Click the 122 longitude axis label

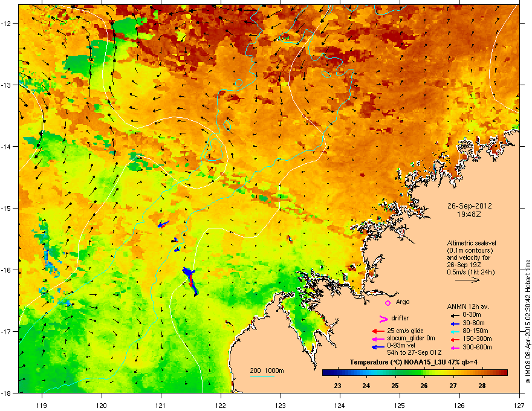[x=221, y=405]
